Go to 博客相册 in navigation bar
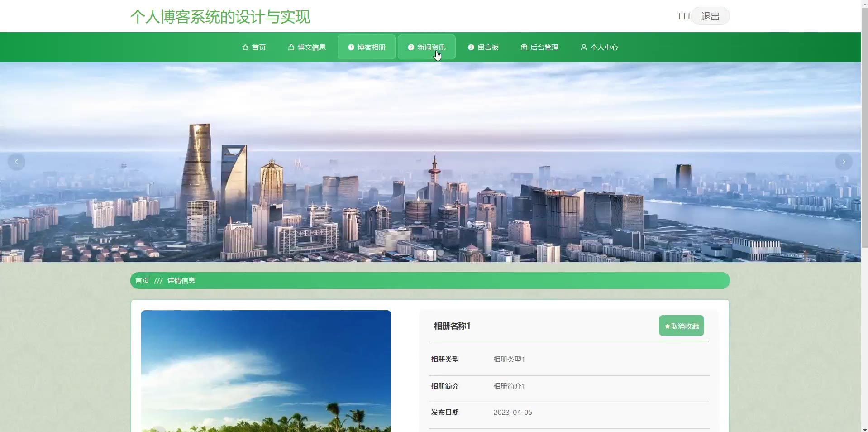Viewport: 868px width, 432px height. pos(367,47)
